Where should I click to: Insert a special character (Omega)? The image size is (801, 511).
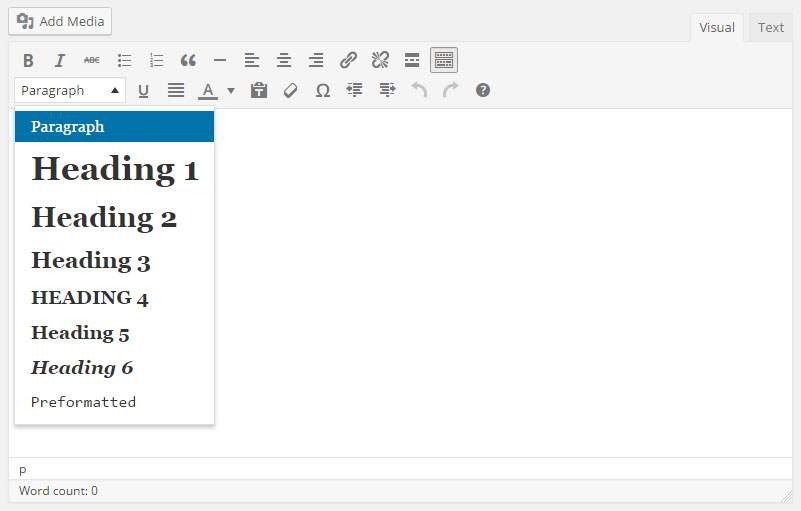click(323, 90)
